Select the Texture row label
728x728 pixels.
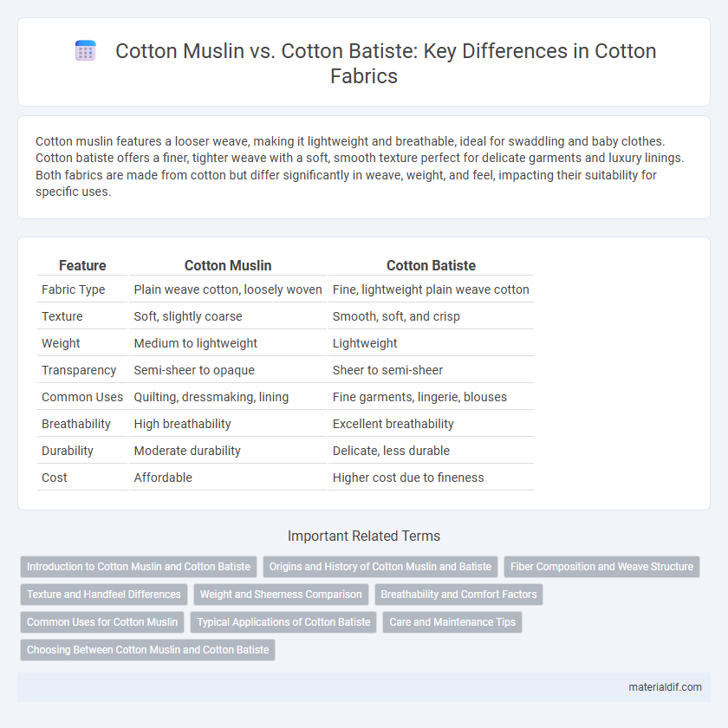coord(62,316)
